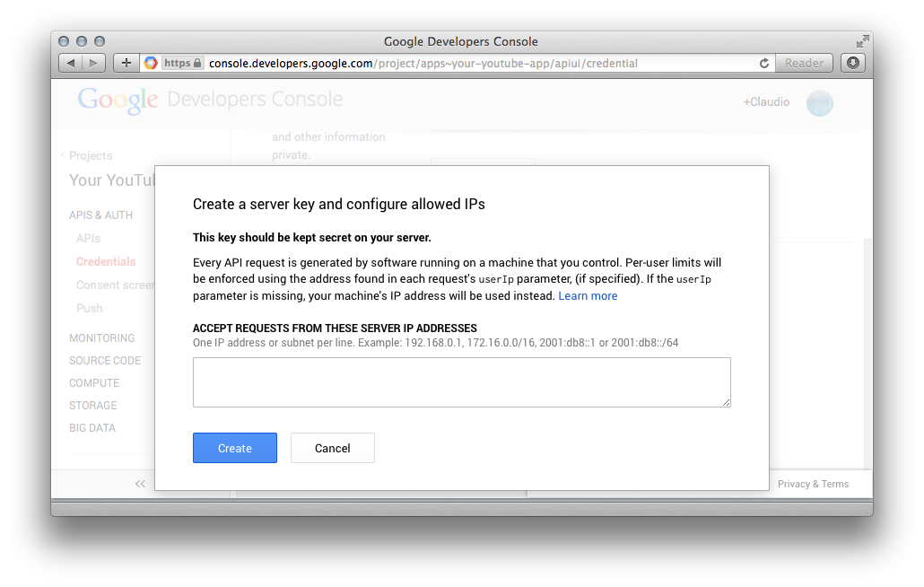Screen dimensions: 924x587
Task: Open a new tab with the plus icon
Action: coord(126,63)
